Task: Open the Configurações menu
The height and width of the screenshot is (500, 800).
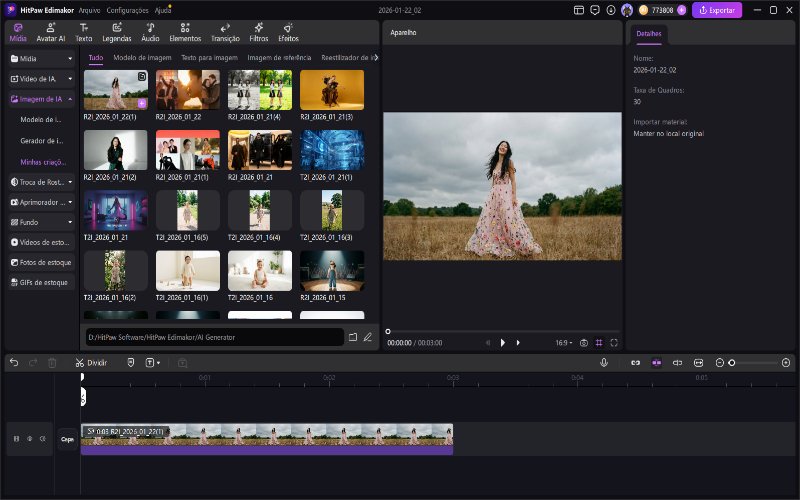Action: [x=127, y=9]
